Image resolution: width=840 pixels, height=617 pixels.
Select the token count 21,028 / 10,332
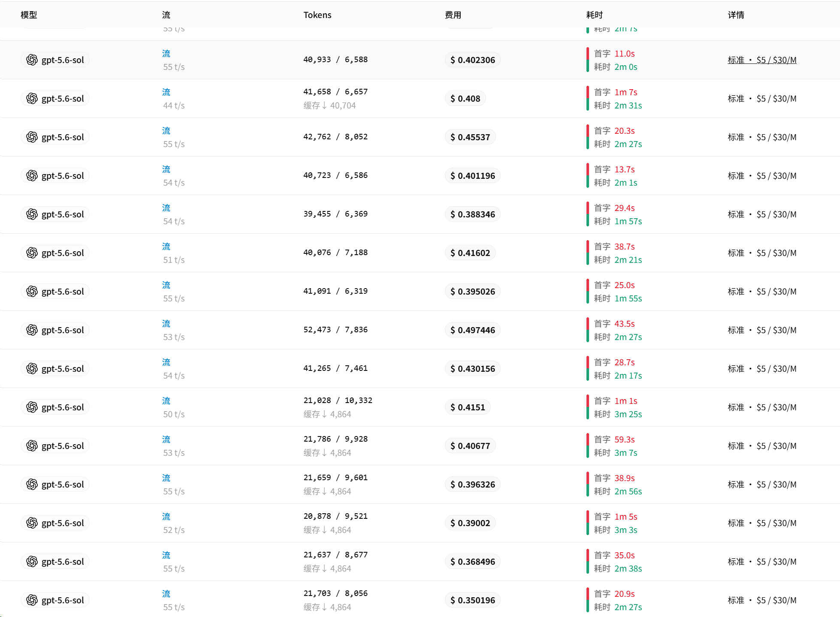pos(338,400)
